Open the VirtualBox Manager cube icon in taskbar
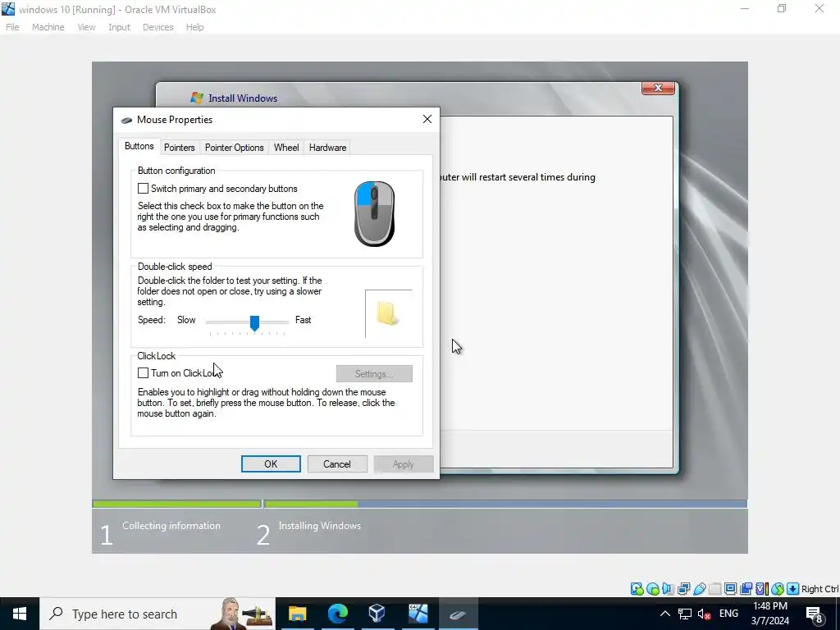This screenshot has height=630, width=840. [x=377, y=614]
